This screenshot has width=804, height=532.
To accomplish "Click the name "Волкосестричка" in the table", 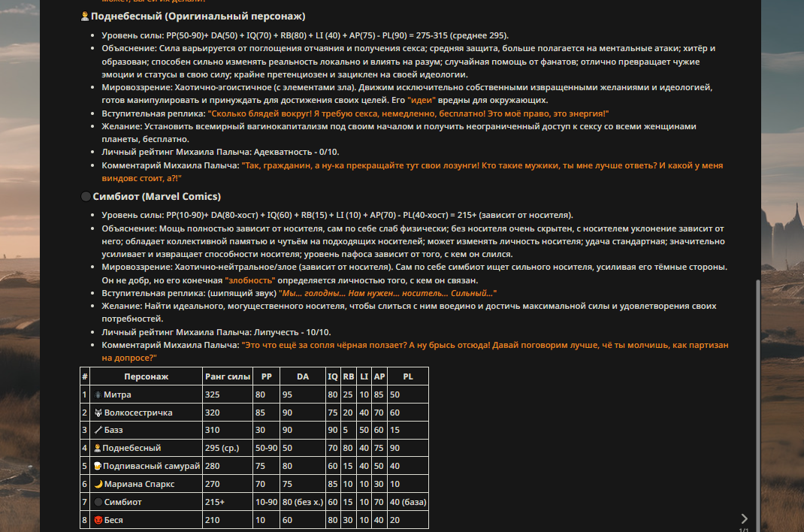I will (x=138, y=413).
